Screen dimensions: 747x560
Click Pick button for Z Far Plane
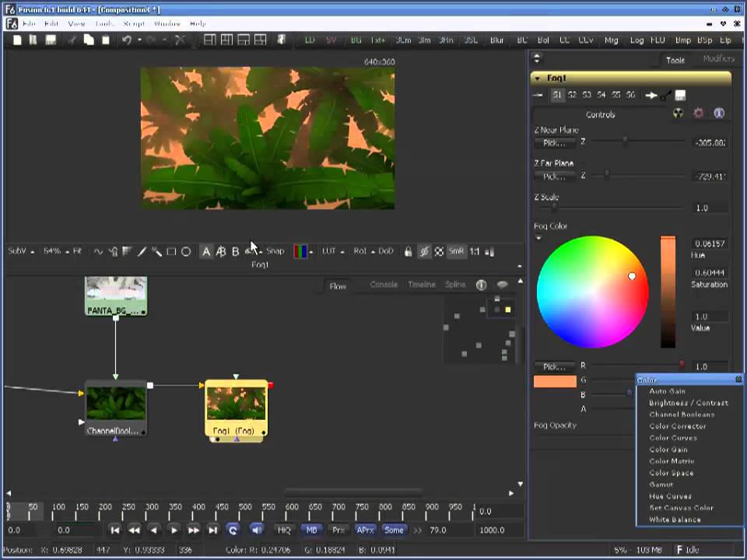tap(554, 177)
